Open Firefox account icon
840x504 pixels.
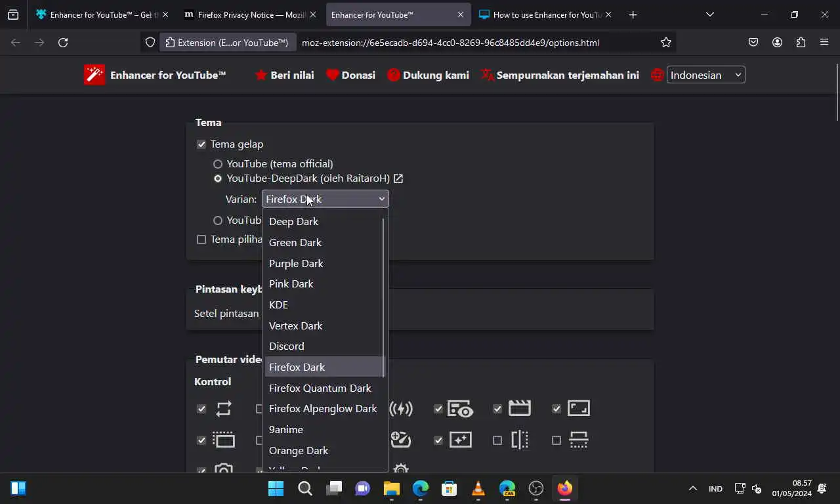(x=777, y=42)
